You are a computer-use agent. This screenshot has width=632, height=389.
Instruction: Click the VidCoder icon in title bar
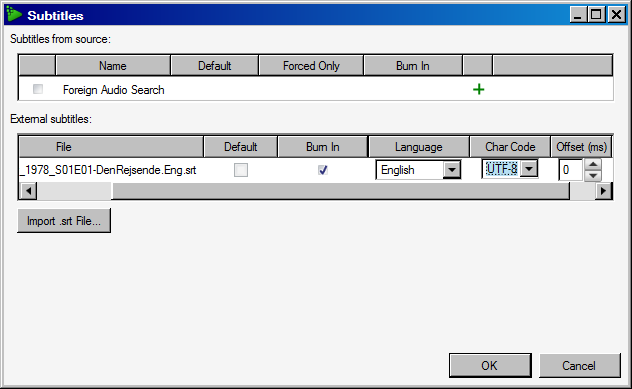[x=14, y=15]
